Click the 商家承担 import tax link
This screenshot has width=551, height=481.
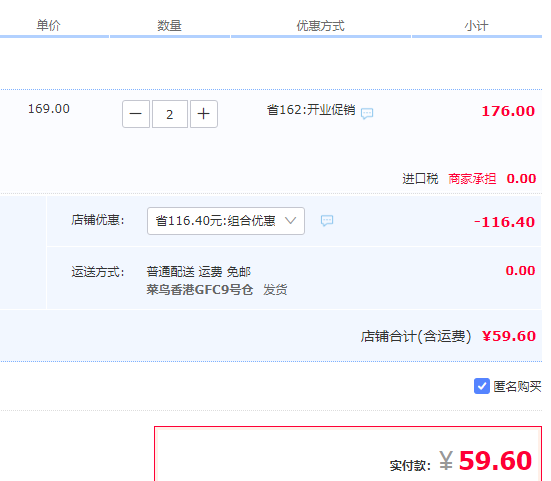pyautogui.click(x=472, y=179)
